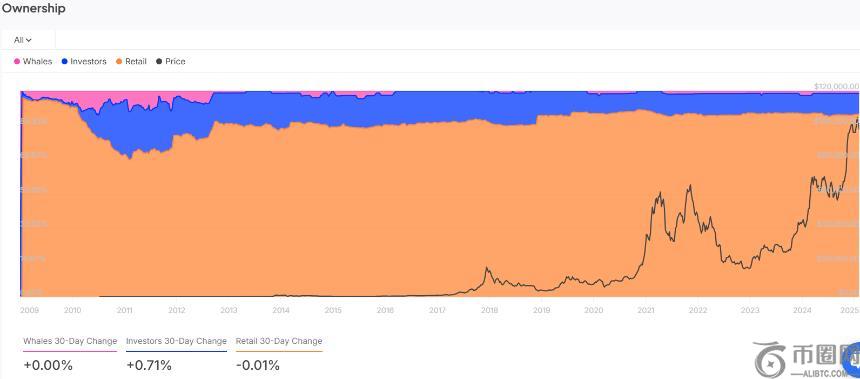The width and height of the screenshot is (860, 379).
Task: Toggle the Price legend series
Action: (171, 61)
